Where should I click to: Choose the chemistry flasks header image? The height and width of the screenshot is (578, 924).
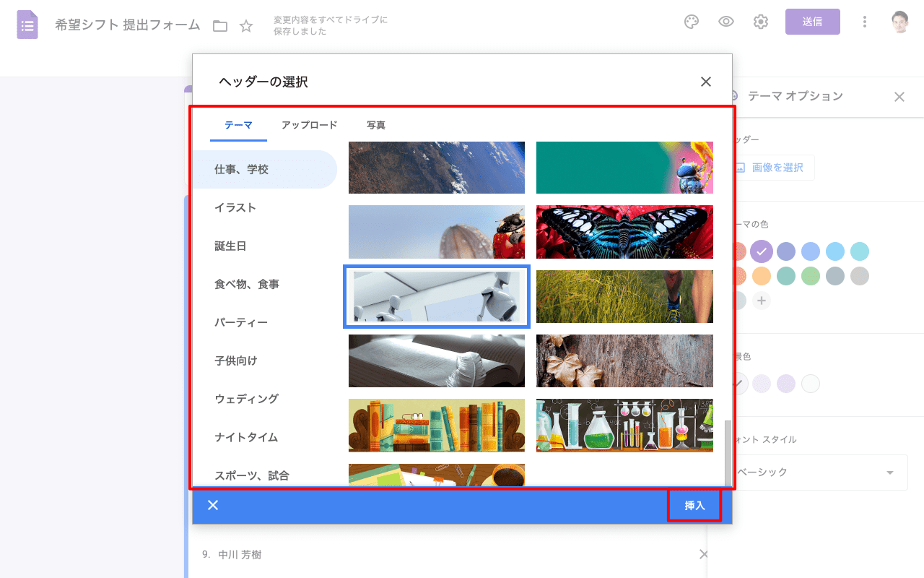click(624, 426)
